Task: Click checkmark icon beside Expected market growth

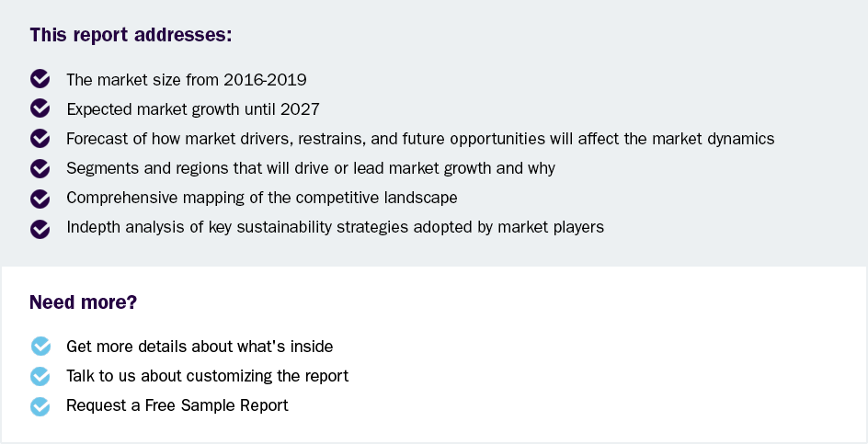Action: [x=40, y=108]
